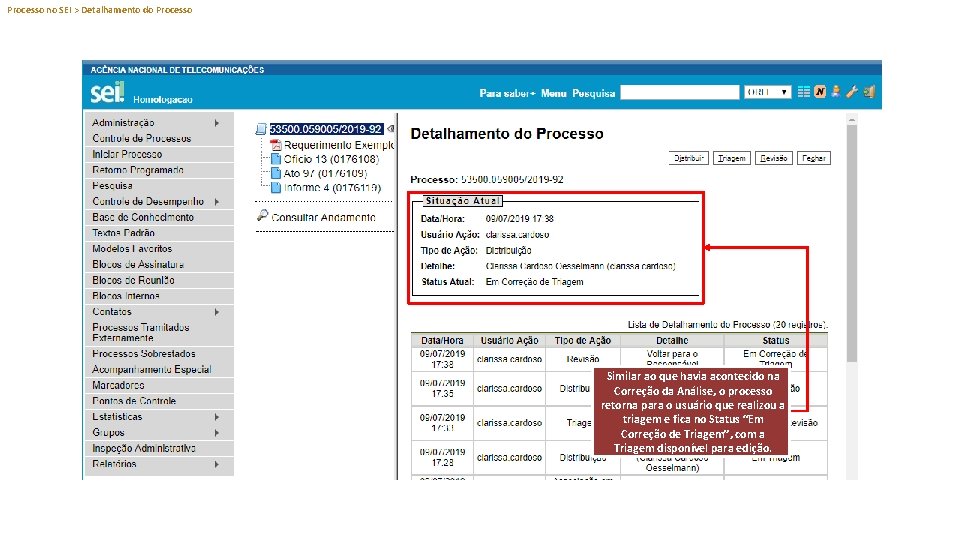Click the Revisão cell in the 17:38 row
960x540 pixels.
click(x=583, y=359)
